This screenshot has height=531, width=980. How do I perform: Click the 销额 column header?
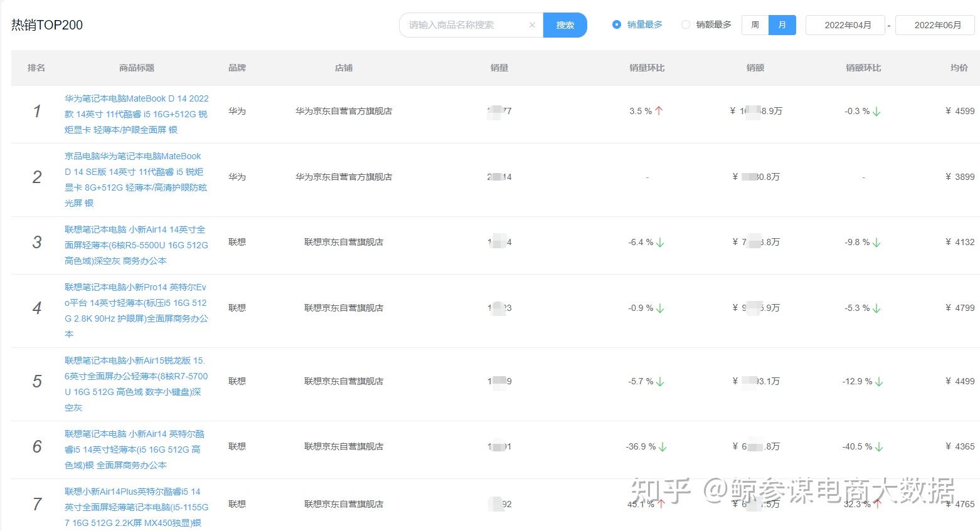(755, 68)
